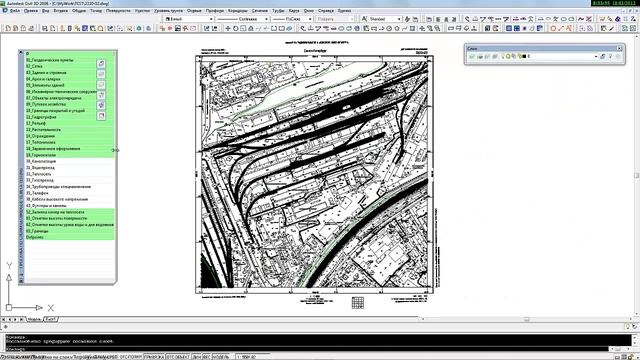
Task: Select layer 04_Арки и галереи
Action: point(70,79)
